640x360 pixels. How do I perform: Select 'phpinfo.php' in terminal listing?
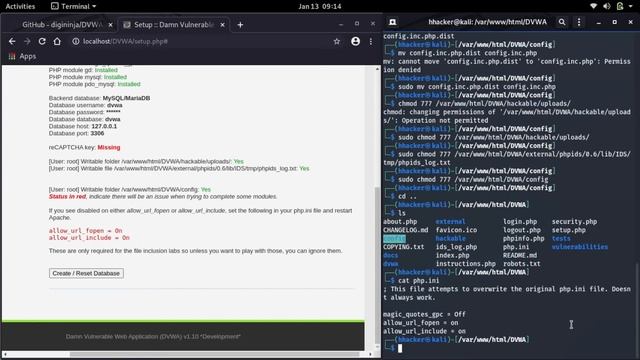(524, 238)
